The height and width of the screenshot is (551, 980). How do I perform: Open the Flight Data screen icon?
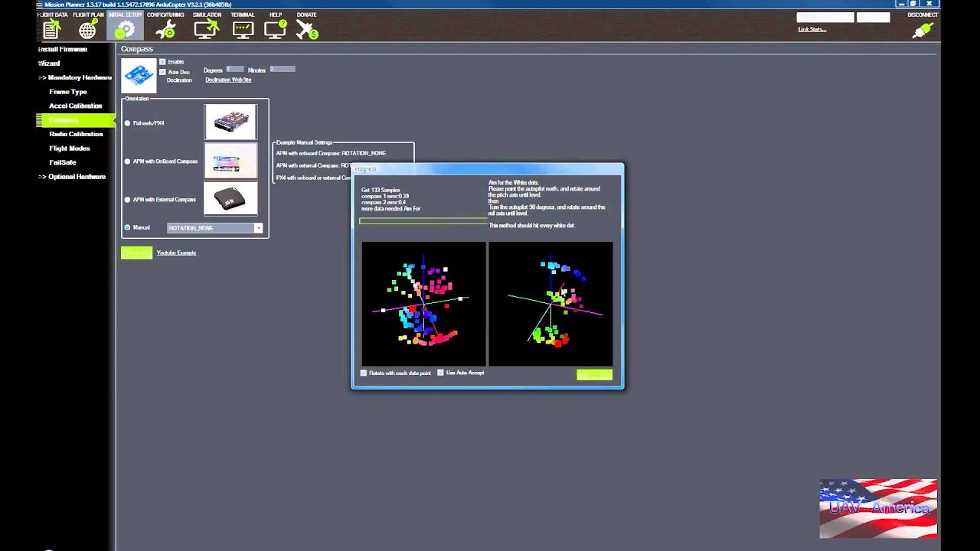51,30
